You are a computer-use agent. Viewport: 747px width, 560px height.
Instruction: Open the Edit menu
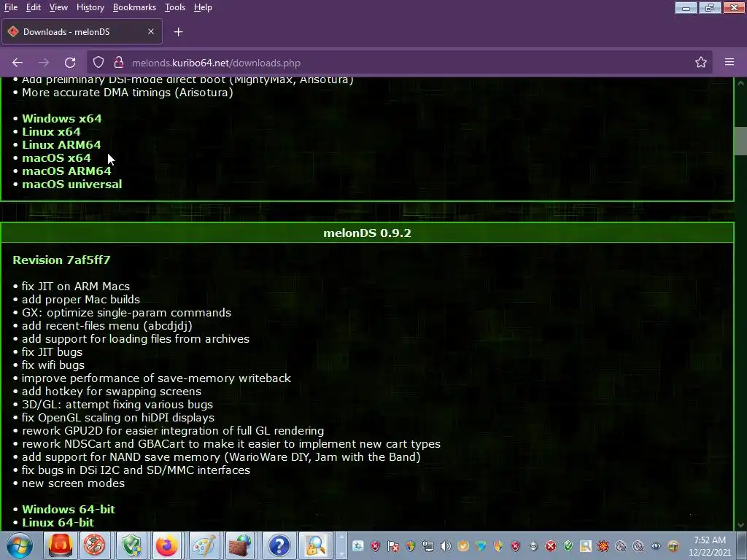tap(33, 7)
